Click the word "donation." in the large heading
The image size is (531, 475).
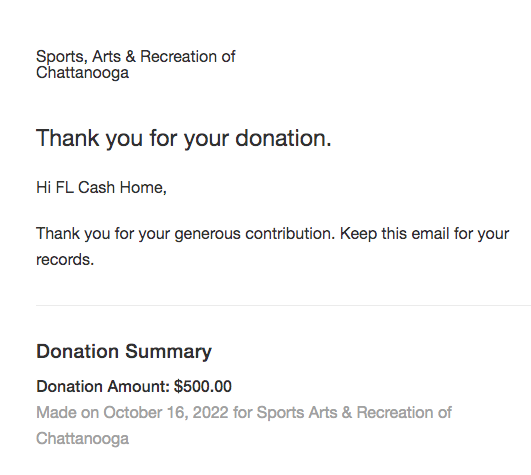point(283,138)
